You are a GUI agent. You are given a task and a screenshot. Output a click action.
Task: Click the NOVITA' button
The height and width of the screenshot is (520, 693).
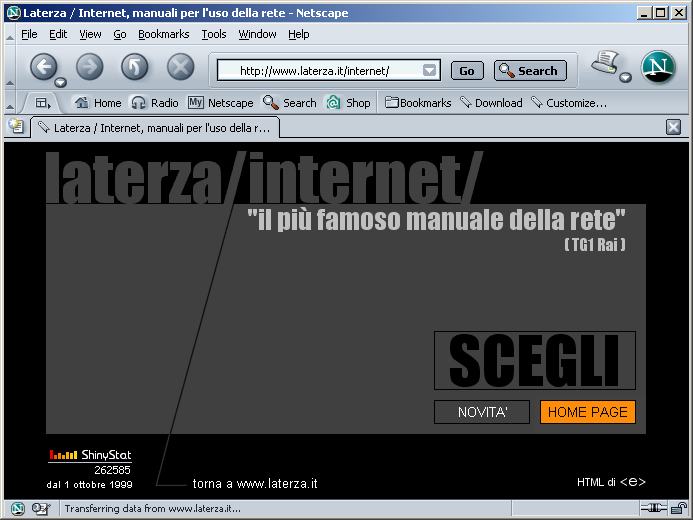[x=482, y=412]
